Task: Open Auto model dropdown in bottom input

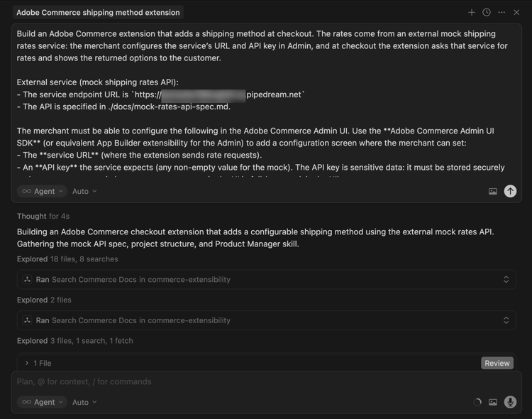Action: pyautogui.click(x=84, y=402)
